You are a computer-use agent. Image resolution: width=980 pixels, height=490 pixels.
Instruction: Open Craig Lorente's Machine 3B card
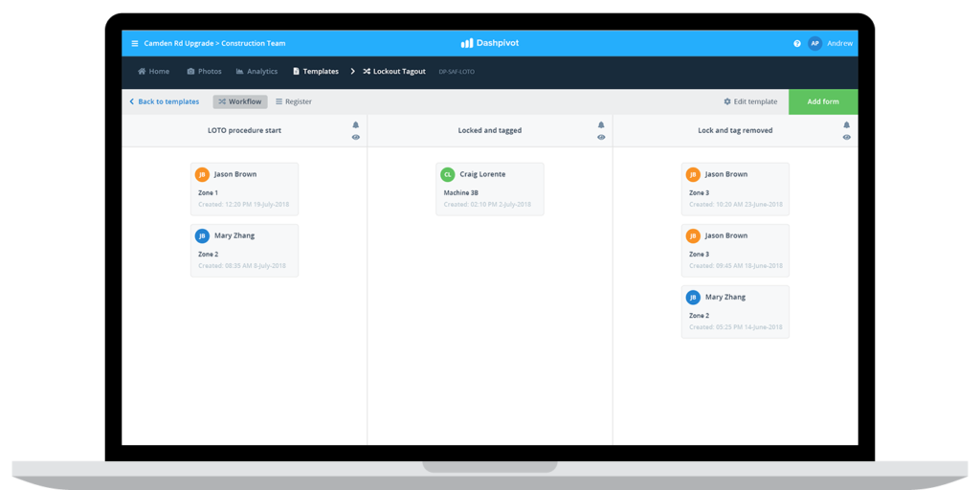click(490, 189)
